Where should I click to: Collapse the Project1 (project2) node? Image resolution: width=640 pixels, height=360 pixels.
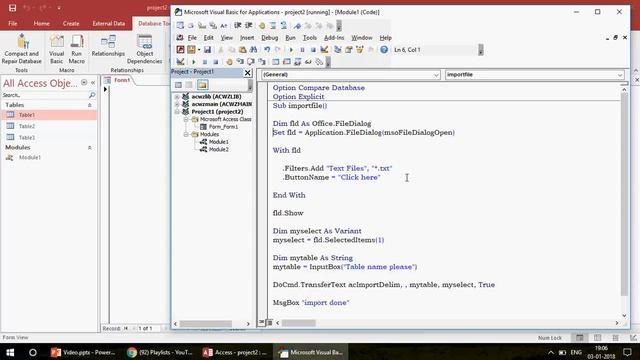[x=177, y=111]
